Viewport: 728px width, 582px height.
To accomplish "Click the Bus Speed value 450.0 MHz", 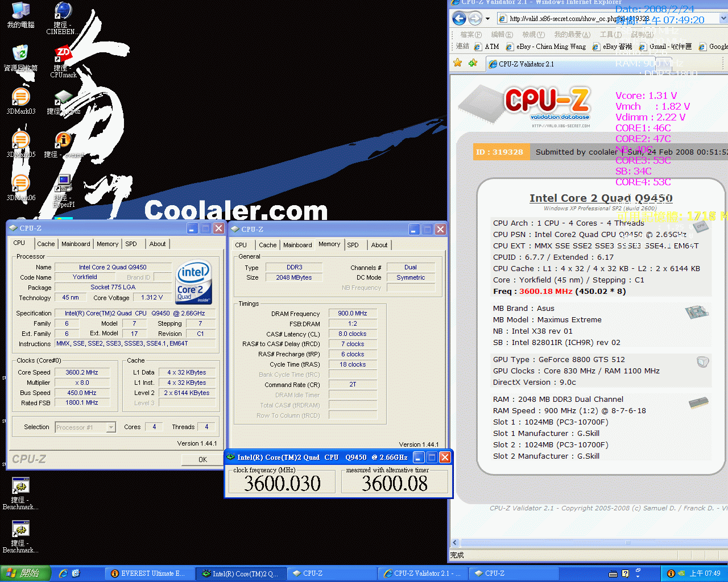I will (82, 393).
